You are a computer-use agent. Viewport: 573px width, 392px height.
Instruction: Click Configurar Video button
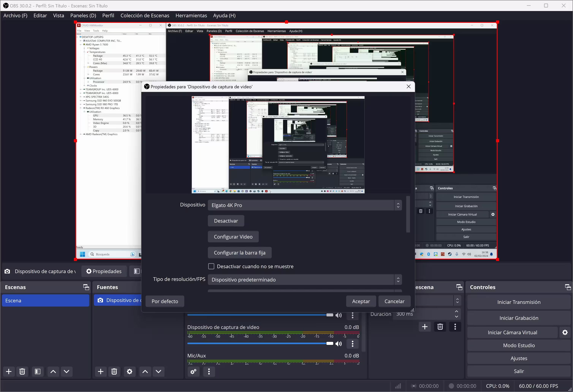(x=233, y=237)
